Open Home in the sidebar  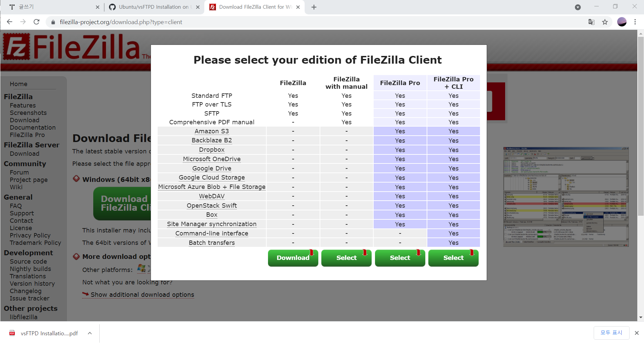coord(18,84)
